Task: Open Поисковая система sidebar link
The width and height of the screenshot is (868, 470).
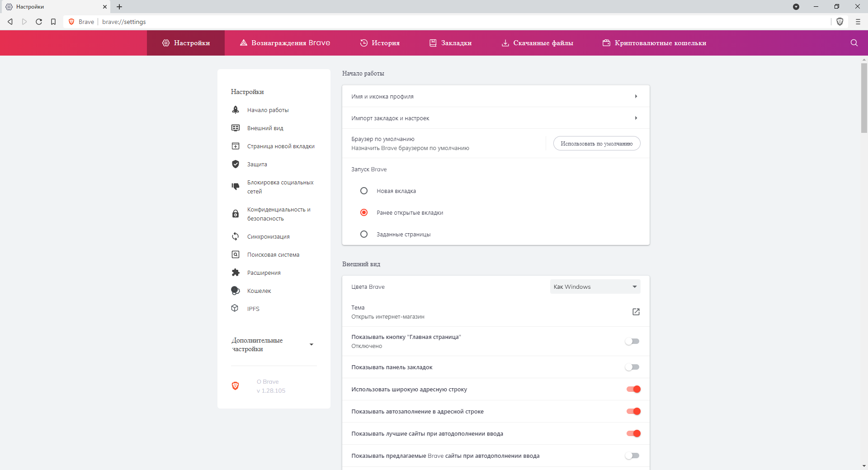Action: point(273,254)
